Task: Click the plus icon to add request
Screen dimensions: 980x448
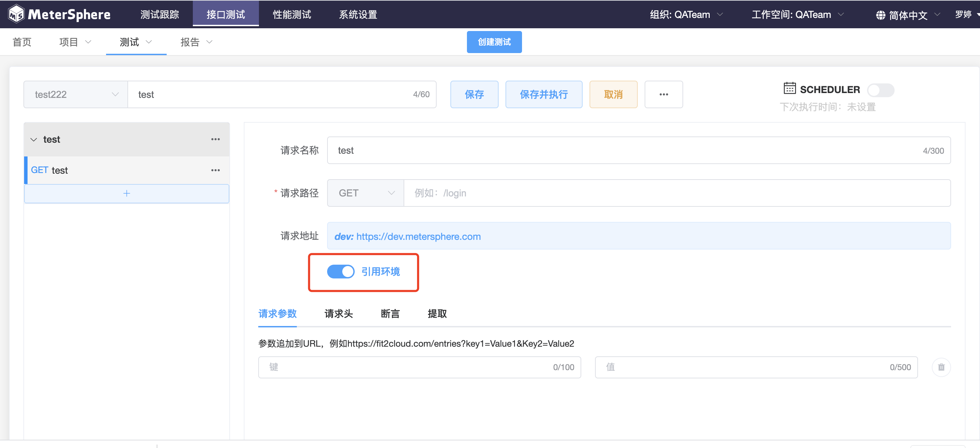Action: pyautogui.click(x=127, y=193)
